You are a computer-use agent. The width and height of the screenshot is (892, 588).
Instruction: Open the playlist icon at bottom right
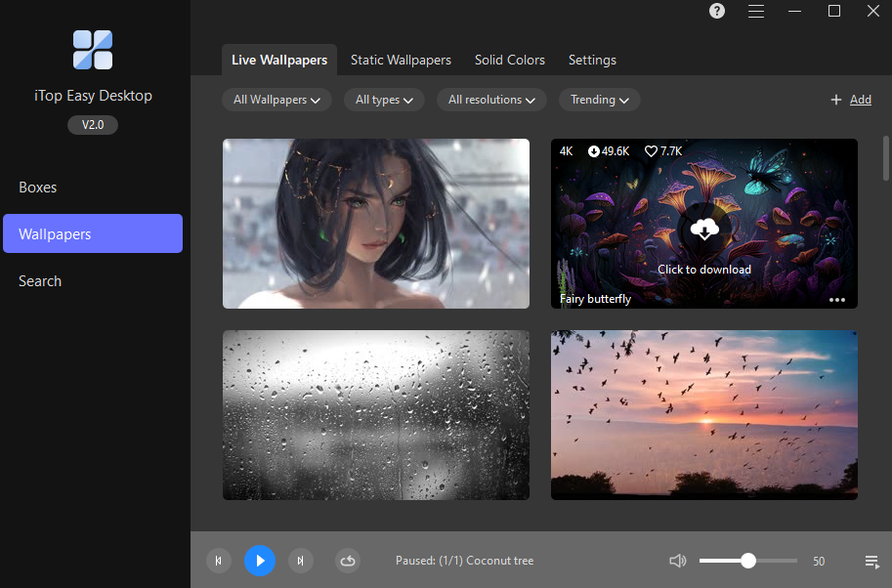(871, 561)
